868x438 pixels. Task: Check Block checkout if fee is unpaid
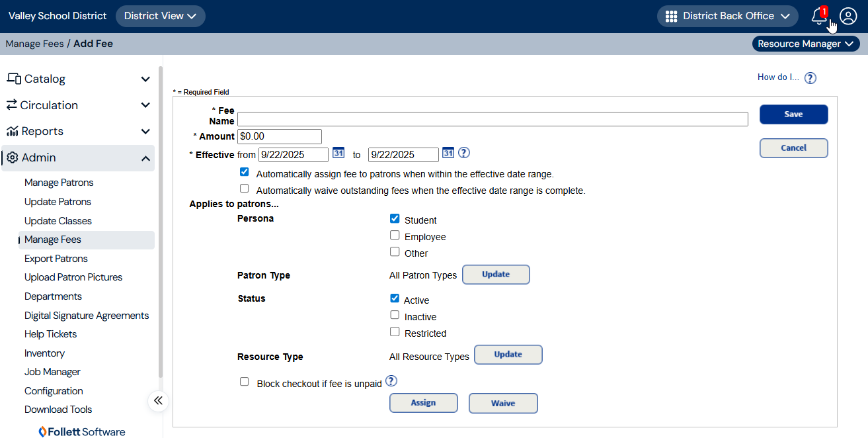(x=245, y=382)
